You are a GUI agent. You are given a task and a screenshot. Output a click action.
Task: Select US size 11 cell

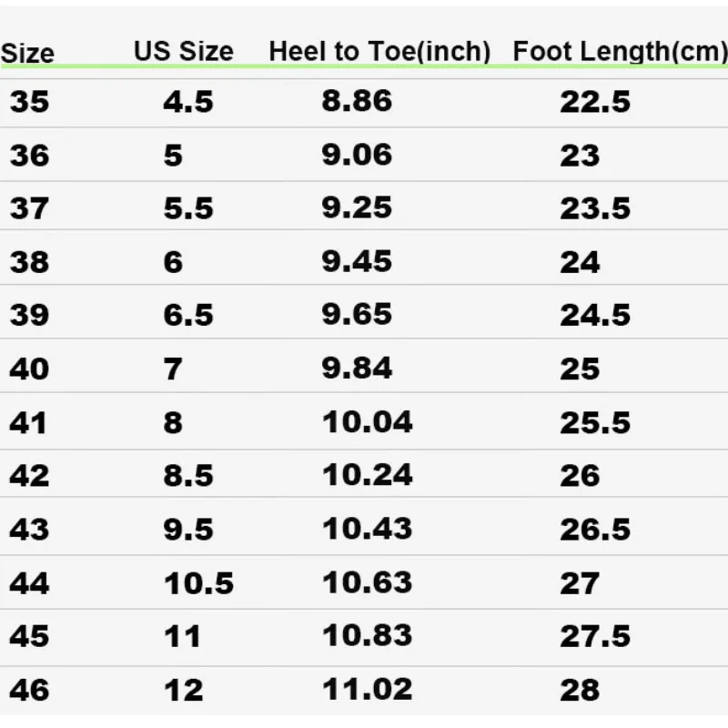(x=182, y=636)
